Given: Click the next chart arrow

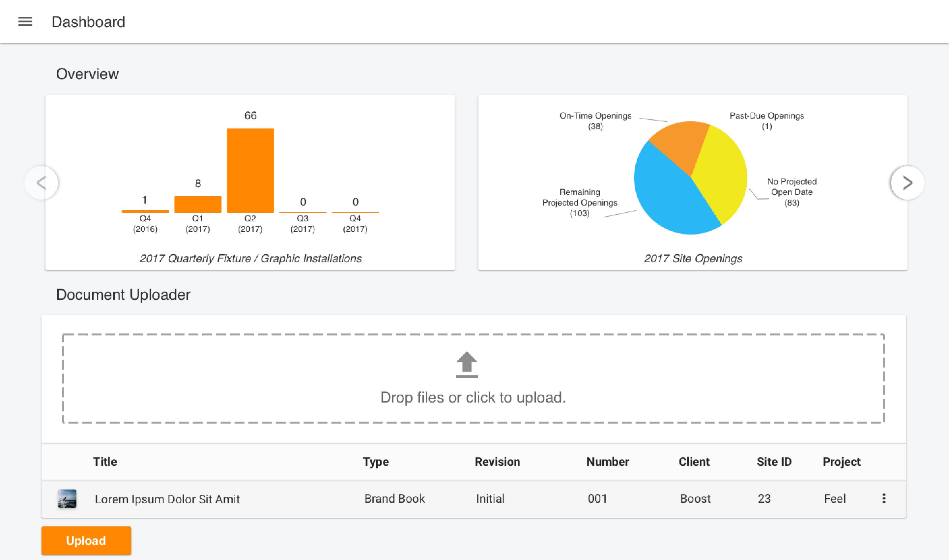Looking at the screenshot, I should click(907, 183).
